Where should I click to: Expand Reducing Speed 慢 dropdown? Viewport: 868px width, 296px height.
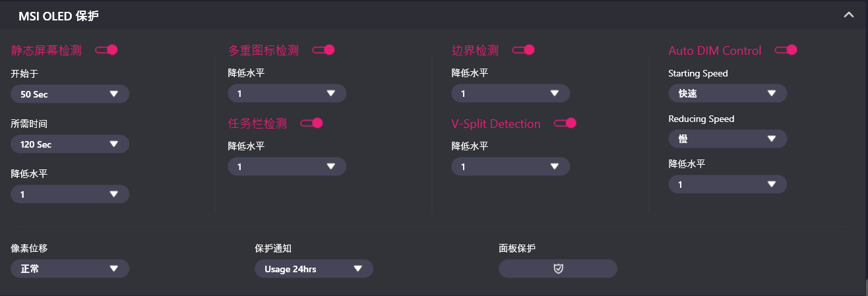[728, 139]
